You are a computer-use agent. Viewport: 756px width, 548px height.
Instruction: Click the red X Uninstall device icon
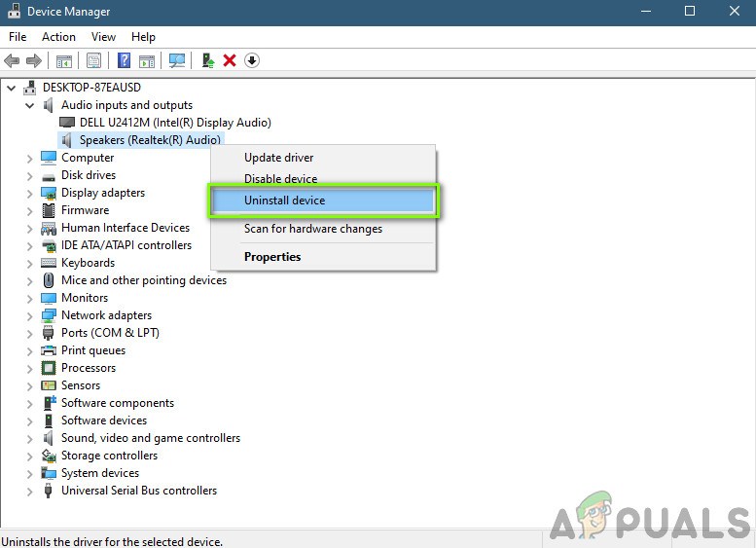230,60
